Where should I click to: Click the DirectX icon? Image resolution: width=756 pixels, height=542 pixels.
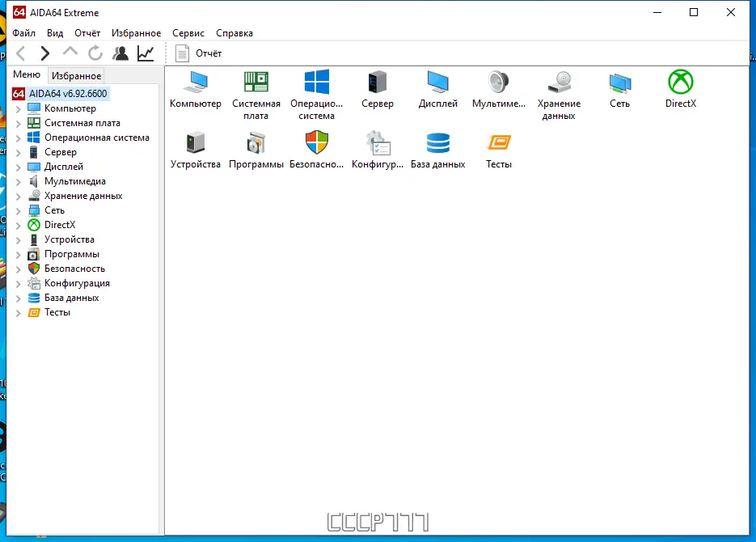click(x=680, y=85)
